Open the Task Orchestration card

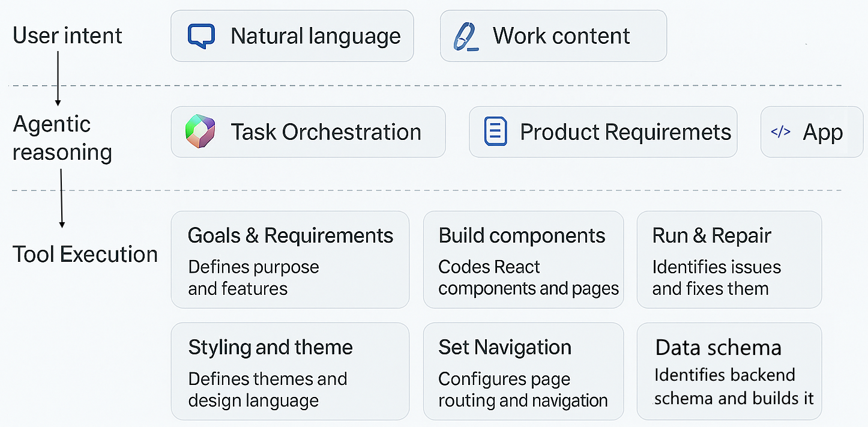click(x=308, y=132)
